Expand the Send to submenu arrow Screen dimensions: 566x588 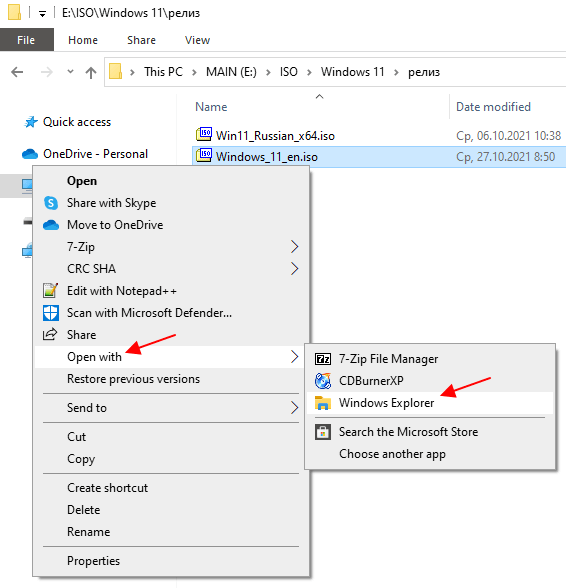point(294,408)
